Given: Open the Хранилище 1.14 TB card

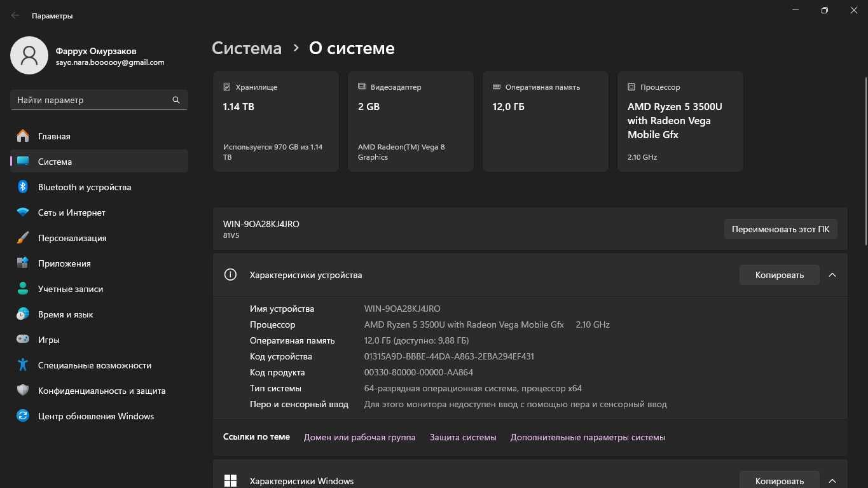Looking at the screenshot, I should click(x=276, y=122).
